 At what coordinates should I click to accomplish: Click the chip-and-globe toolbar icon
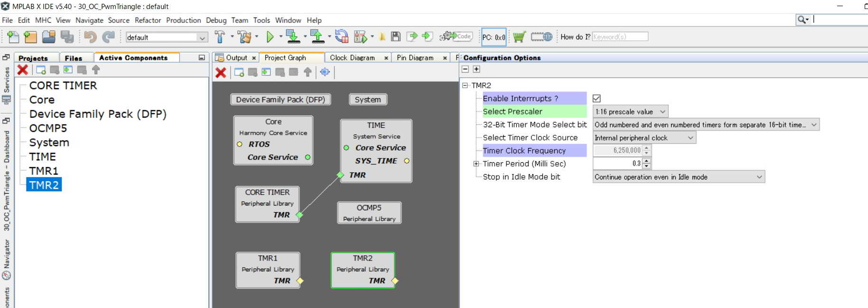coord(541,37)
